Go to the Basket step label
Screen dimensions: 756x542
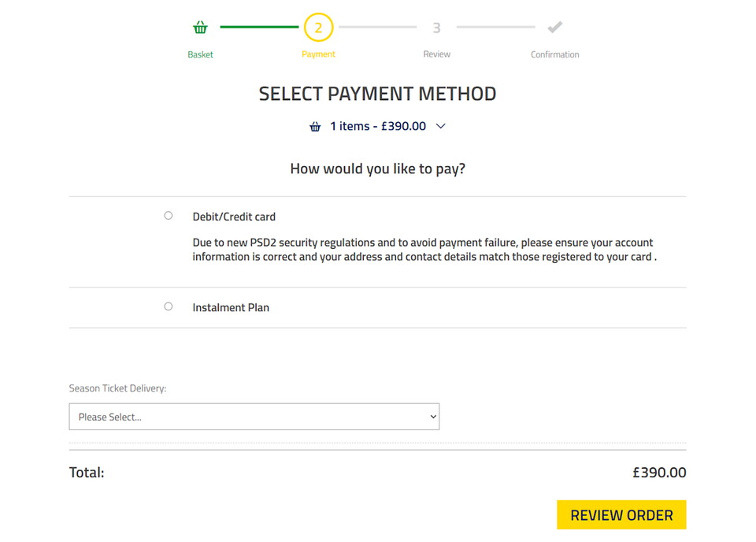click(200, 54)
